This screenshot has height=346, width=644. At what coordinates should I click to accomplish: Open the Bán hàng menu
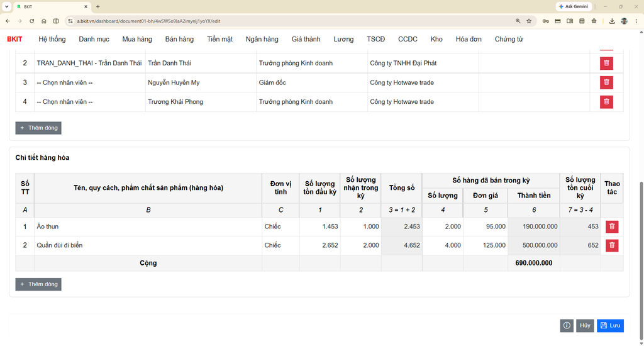tap(179, 39)
